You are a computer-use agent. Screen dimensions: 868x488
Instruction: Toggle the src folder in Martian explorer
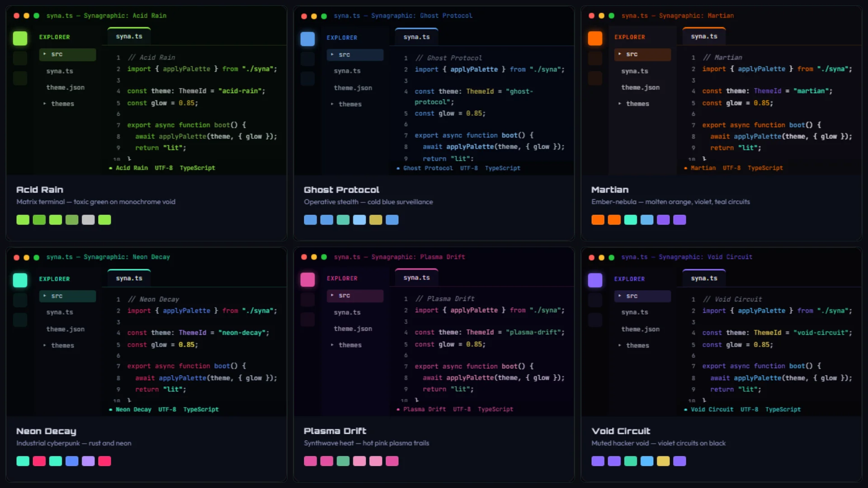point(642,54)
